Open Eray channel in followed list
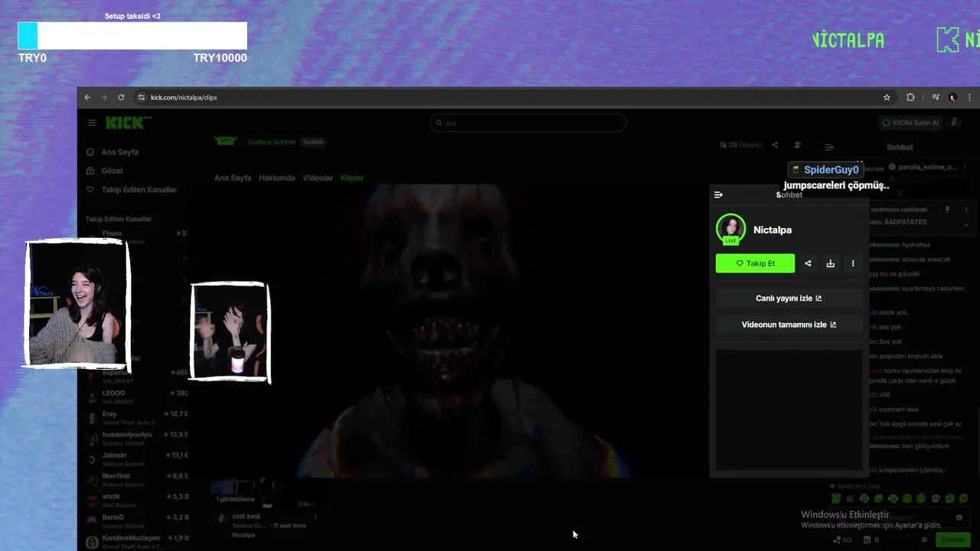The width and height of the screenshot is (980, 551). click(x=136, y=417)
